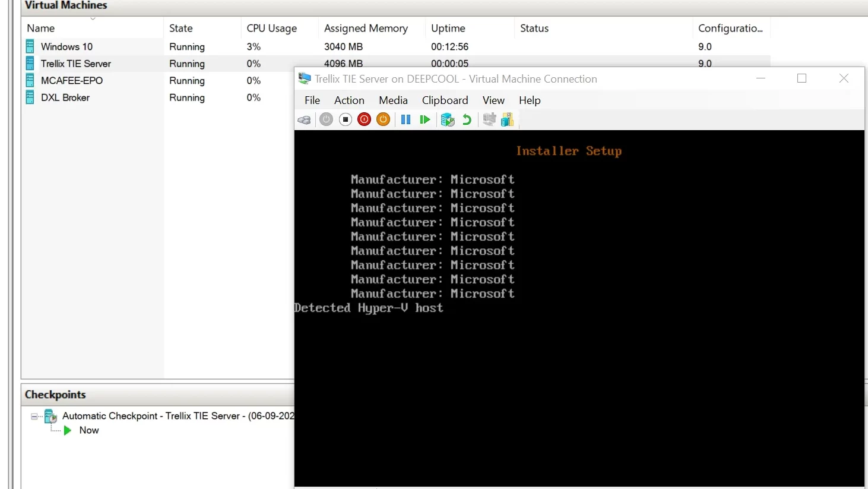This screenshot has height=489, width=868.
Task: Click Windows 10 configuration version 9.0
Action: [x=705, y=46]
